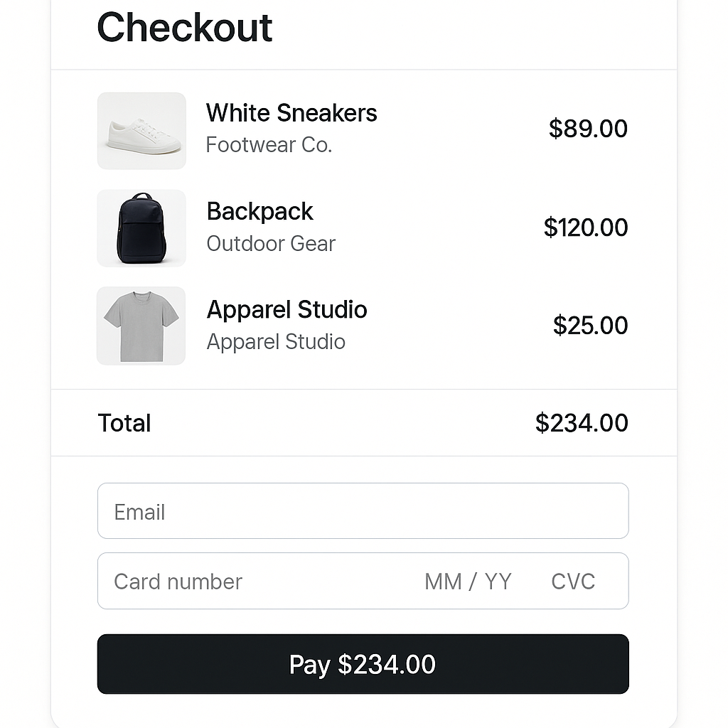Click the Apparel Studio vendor subtitle
728x728 pixels.
pos(275,342)
